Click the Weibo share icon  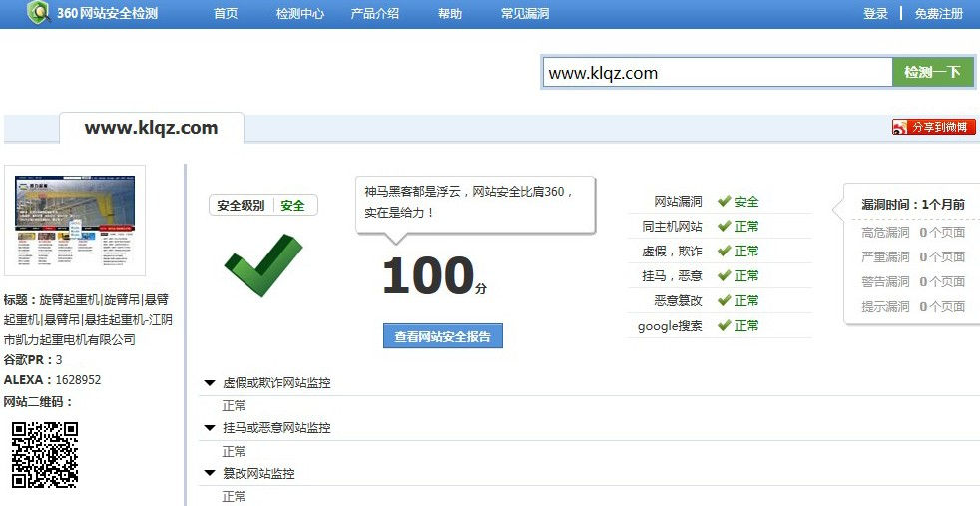tap(901, 127)
